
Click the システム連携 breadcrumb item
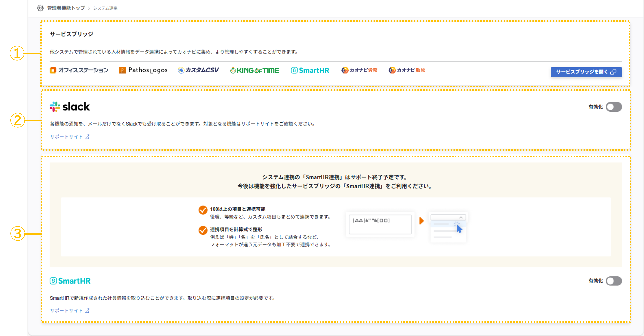(105, 8)
